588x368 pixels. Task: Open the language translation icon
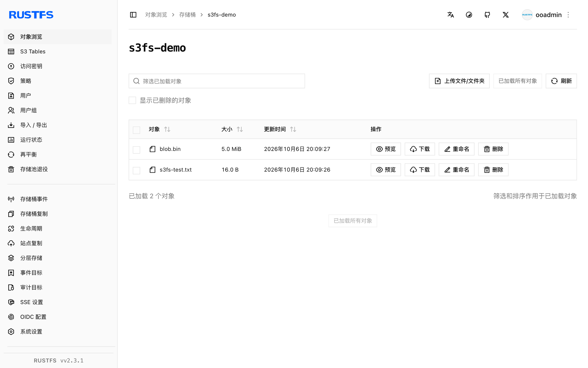(x=450, y=15)
